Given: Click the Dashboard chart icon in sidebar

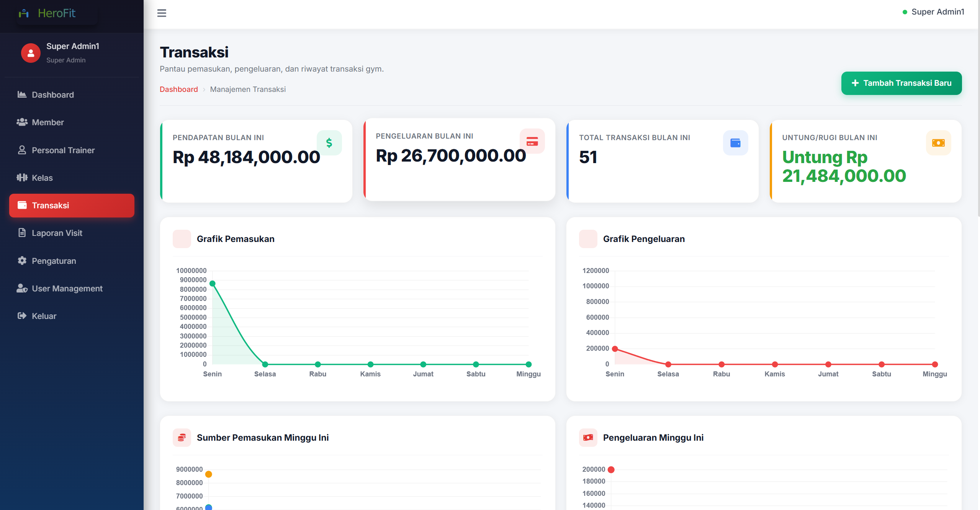Looking at the screenshot, I should 22,95.
